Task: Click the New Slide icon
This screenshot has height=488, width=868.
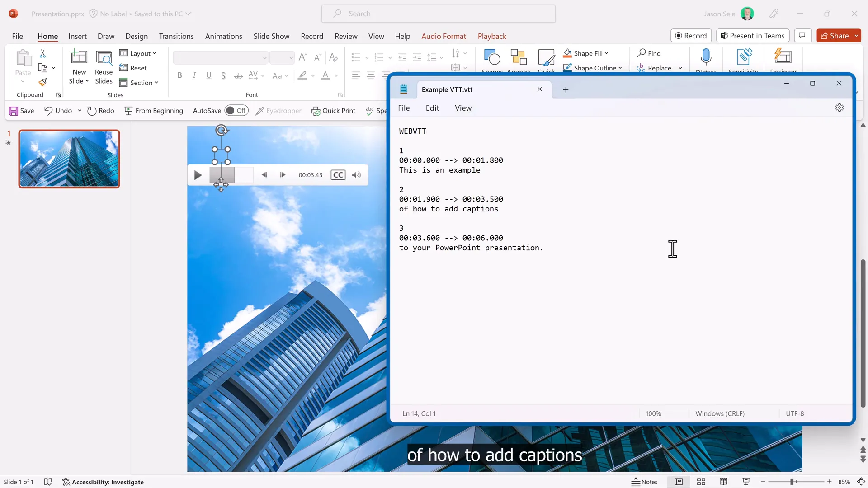Action: coord(79,57)
